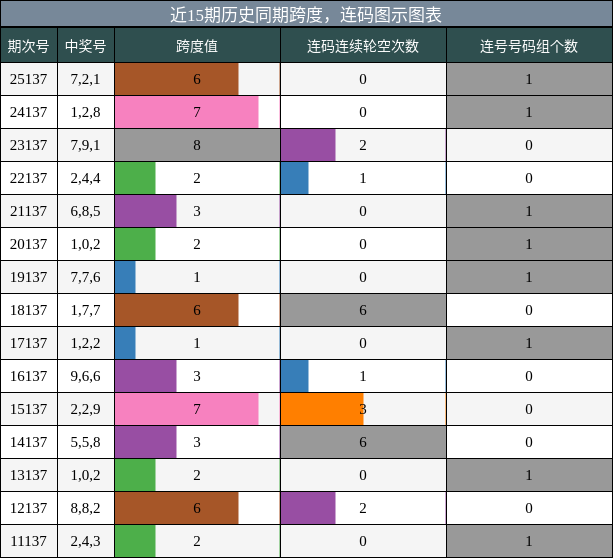Click the purple skip-count bar in row 12137

pos(308,508)
